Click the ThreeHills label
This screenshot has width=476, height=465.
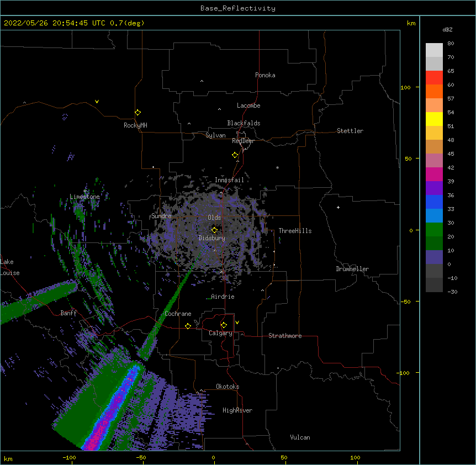[295, 231]
